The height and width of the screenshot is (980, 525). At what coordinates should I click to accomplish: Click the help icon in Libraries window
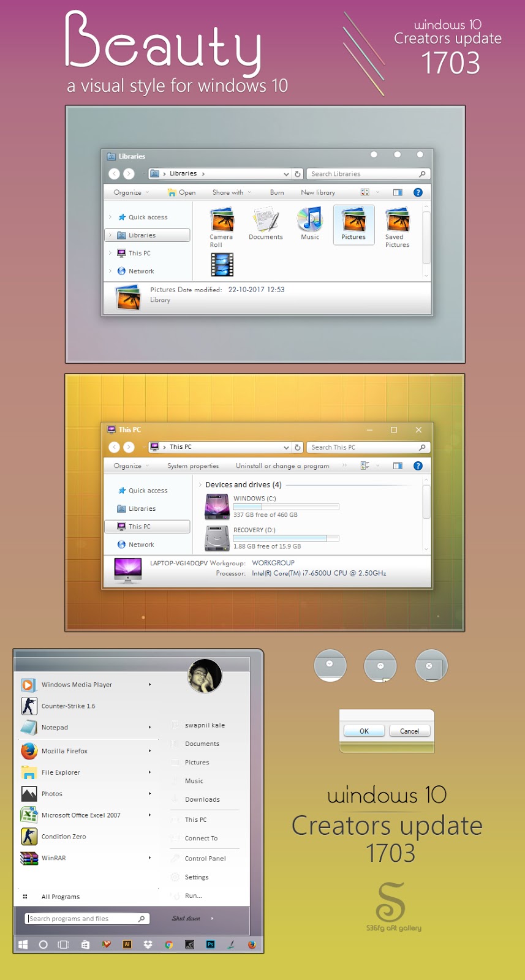[x=418, y=192]
